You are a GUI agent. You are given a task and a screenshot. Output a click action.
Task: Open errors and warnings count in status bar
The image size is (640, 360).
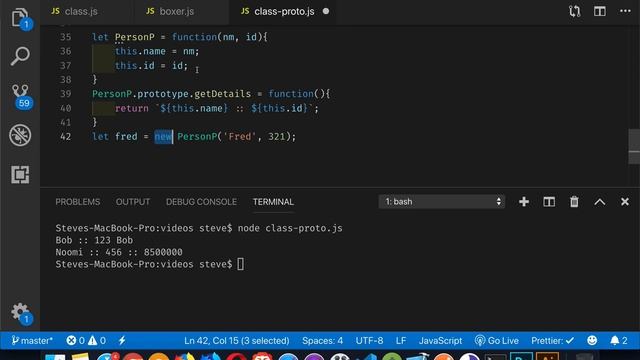pyautogui.click(x=86, y=340)
